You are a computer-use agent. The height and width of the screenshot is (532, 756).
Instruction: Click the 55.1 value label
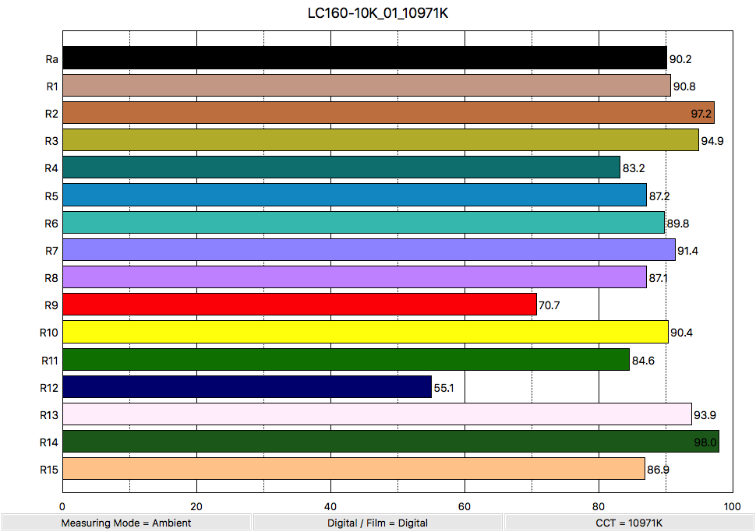444,387
